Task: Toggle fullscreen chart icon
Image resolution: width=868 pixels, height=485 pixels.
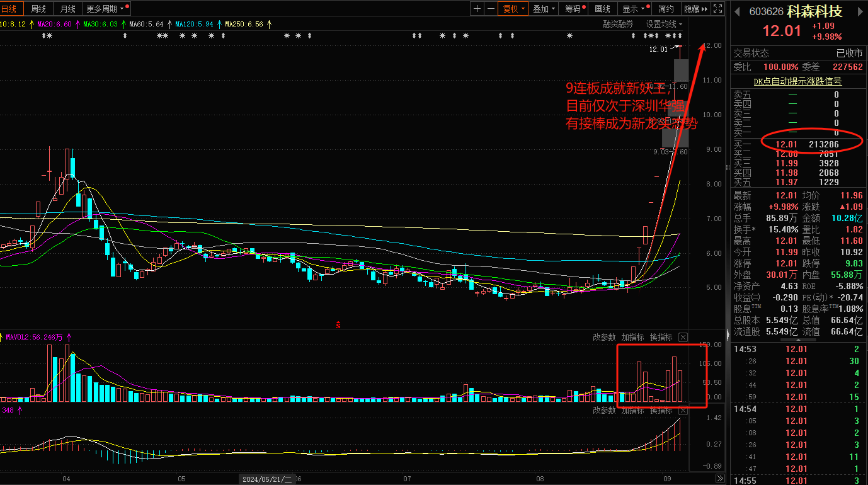Action: 718,8
